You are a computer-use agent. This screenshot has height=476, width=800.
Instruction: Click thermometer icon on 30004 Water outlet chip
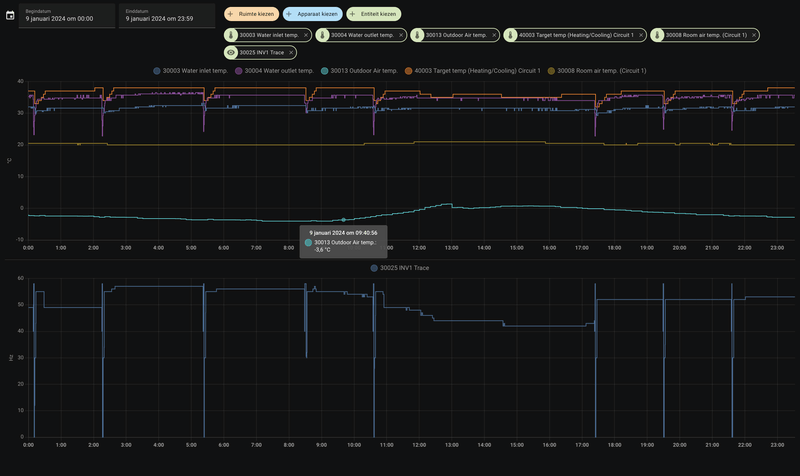click(x=322, y=35)
